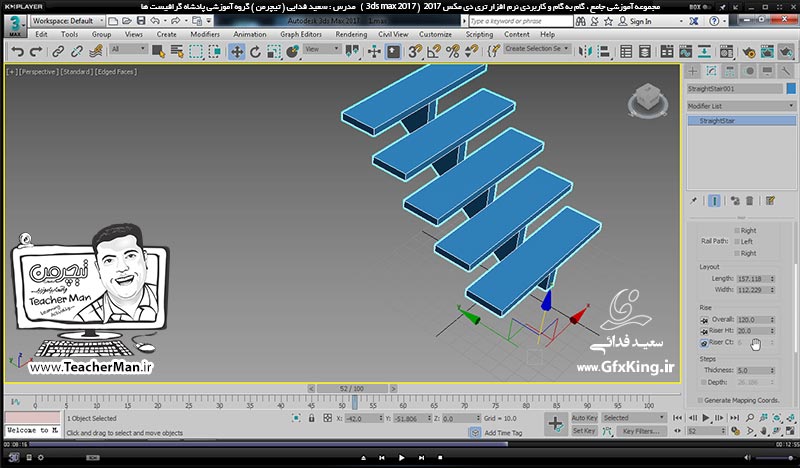Click the Bind to Space Warp icon
The width and height of the screenshot is (800, 468).
95,52
